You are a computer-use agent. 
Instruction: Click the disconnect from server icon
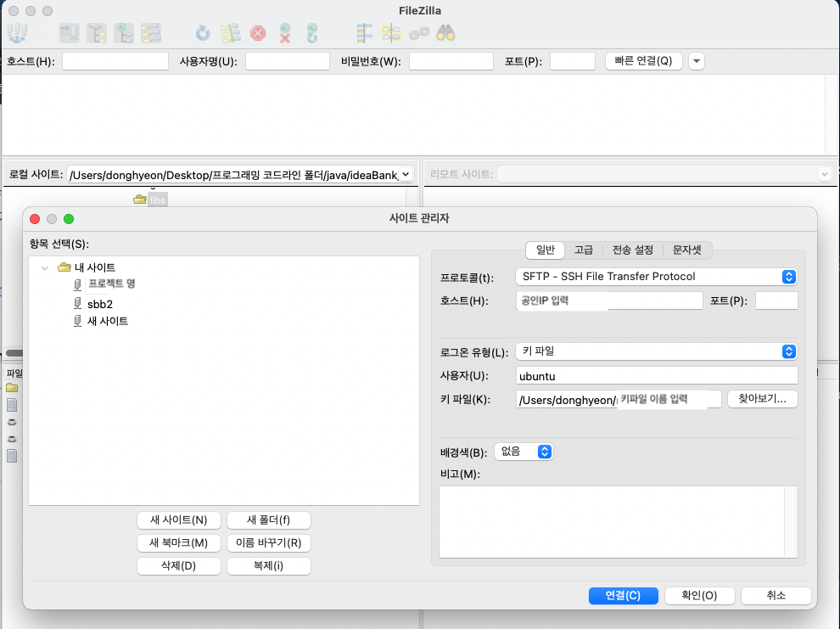[285, 33]
